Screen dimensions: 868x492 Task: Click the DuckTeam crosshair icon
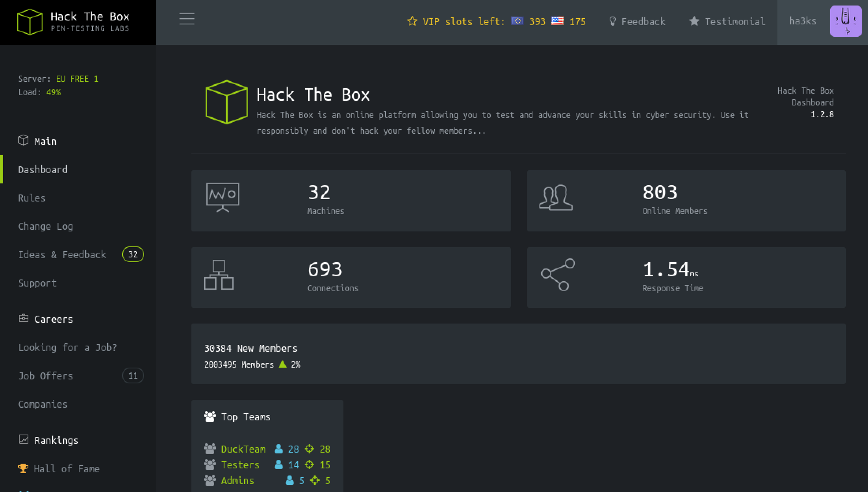tap(310, 449)
